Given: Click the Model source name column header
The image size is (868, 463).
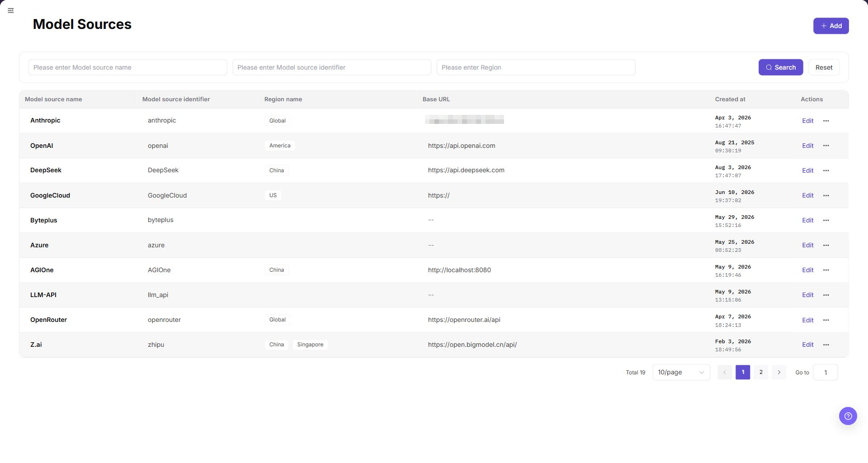Looking at the screenshot, I should pyautogui.click(x=53, y=99).
